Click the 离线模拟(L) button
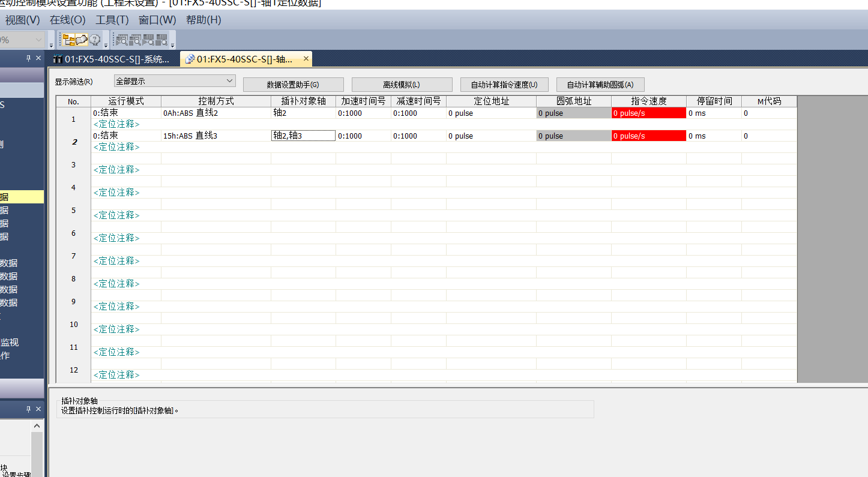 click(x=402, y=85)
